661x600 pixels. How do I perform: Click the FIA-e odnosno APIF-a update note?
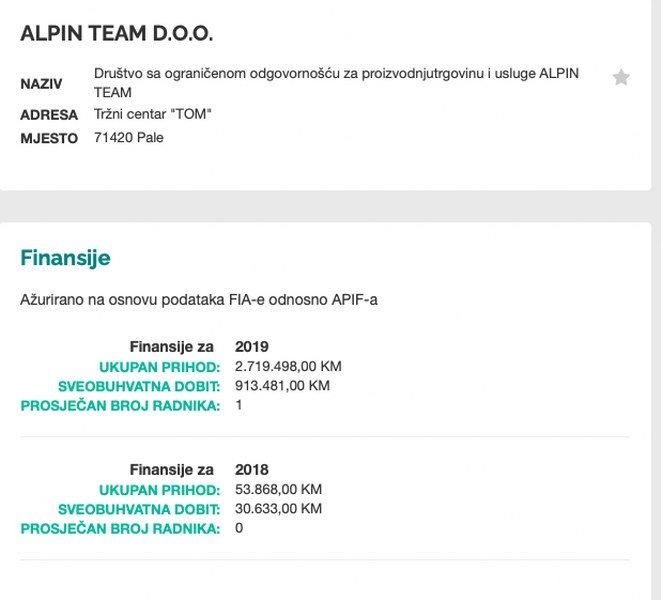tap(199, 299)
